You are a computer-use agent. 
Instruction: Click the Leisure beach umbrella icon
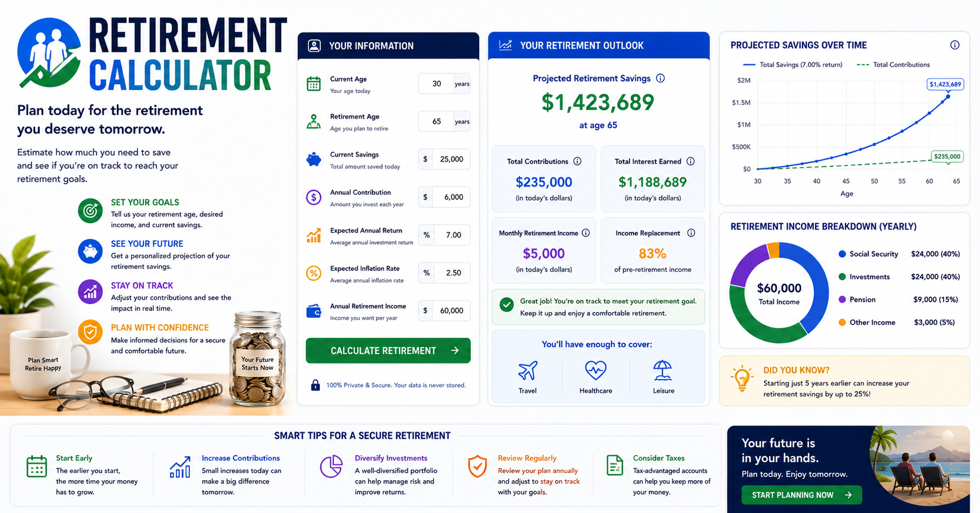(x=662, y=371)
